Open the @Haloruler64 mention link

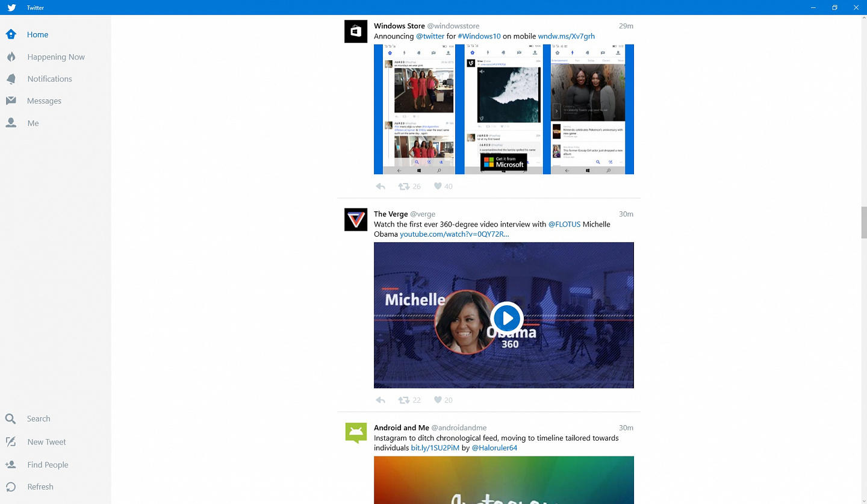[x=494, y=448]
